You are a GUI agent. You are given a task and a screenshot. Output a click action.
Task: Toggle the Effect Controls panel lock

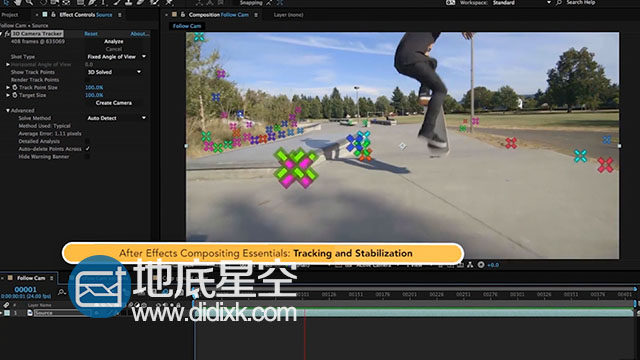(53, 15)
